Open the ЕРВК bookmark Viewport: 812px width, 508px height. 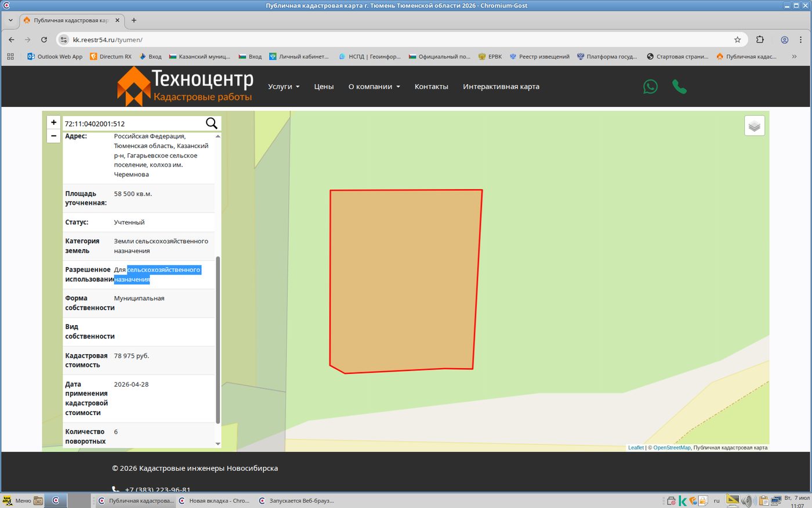click(490, 56)
